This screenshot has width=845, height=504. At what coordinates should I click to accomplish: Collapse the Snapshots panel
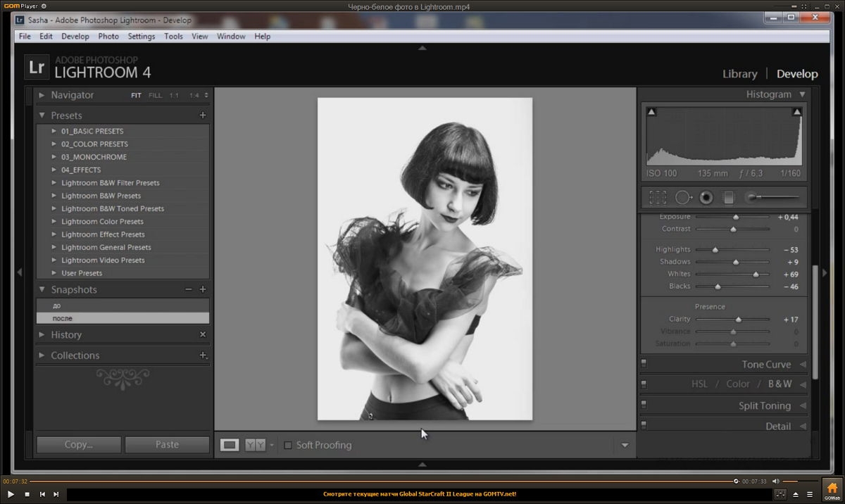(42, 289)
